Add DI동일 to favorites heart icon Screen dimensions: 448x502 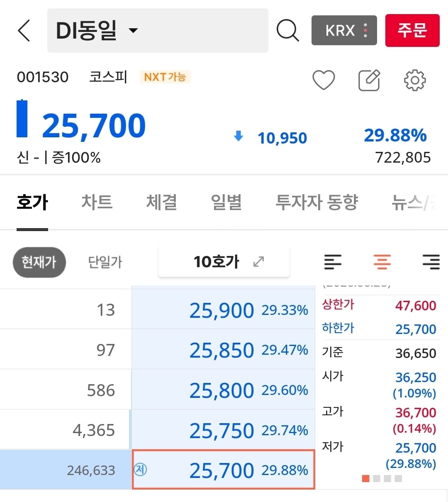[324, 80]
